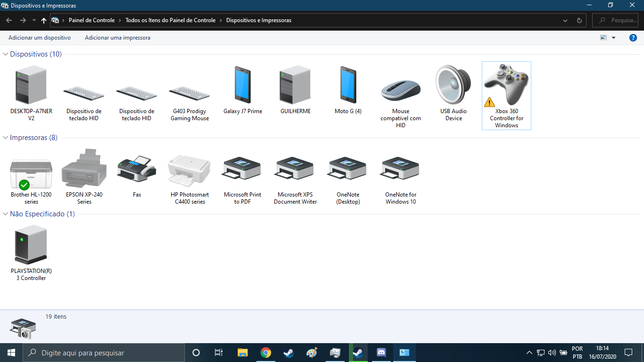Select the Xbox 360 Controller for Windows

pos(506,96)
